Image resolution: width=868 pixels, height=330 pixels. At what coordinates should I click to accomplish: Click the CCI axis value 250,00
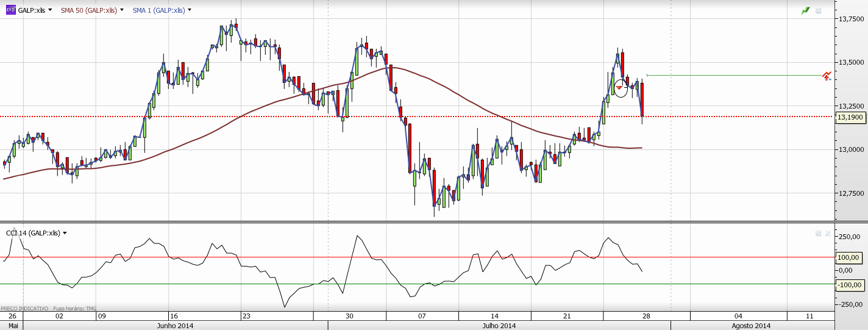tap(850, 237)
